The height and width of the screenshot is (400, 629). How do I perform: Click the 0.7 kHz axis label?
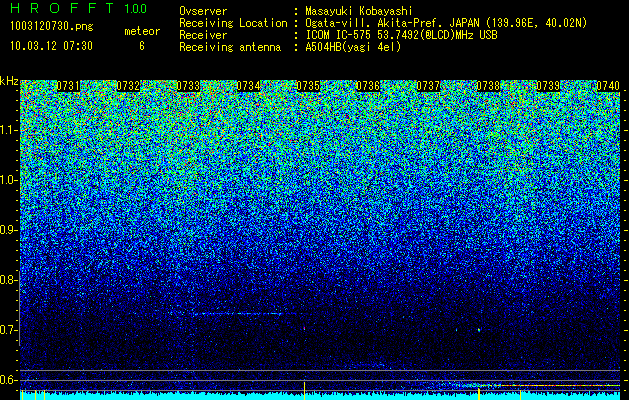click(x=9, y=330)
